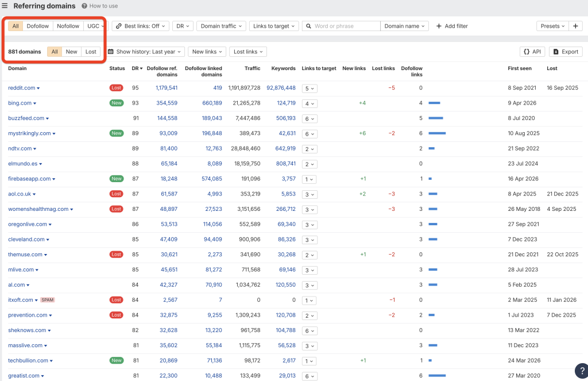
Task: Click the Lost badge for themuse.com
Action: (x=116, y=255)
